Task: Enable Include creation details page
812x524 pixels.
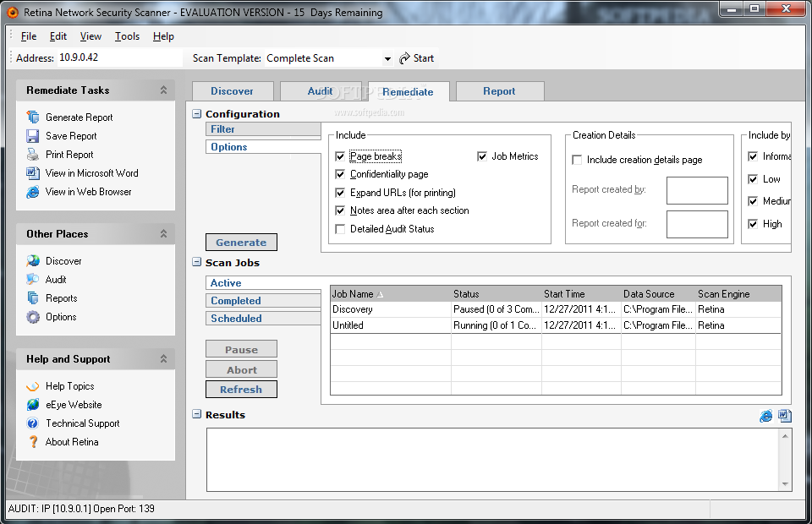Action: click(577, 160)
